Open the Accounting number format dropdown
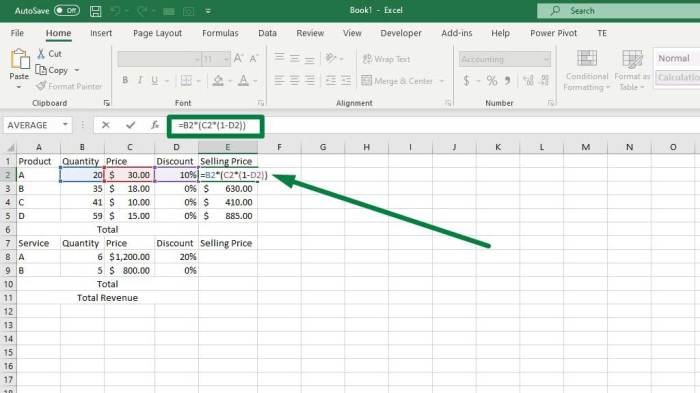This screenshot has width=700, height=393. point(546,59)
